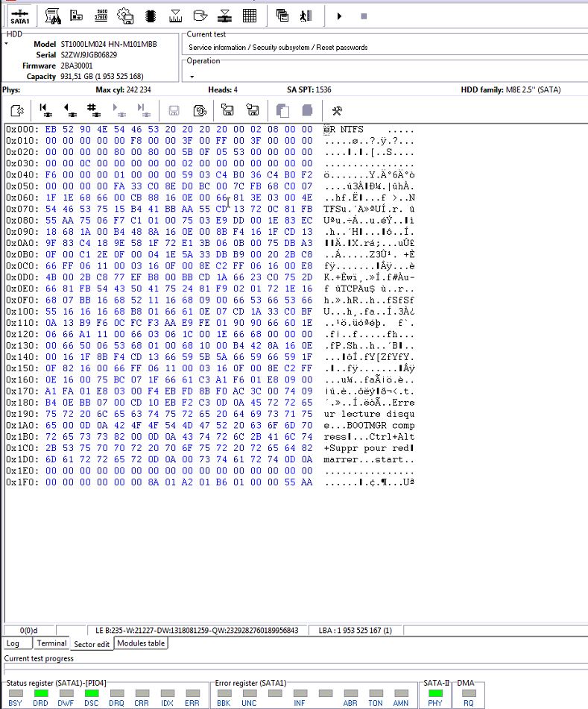
Task: Click the 5600/57600 baud rate icon
Action: (101, 16)
